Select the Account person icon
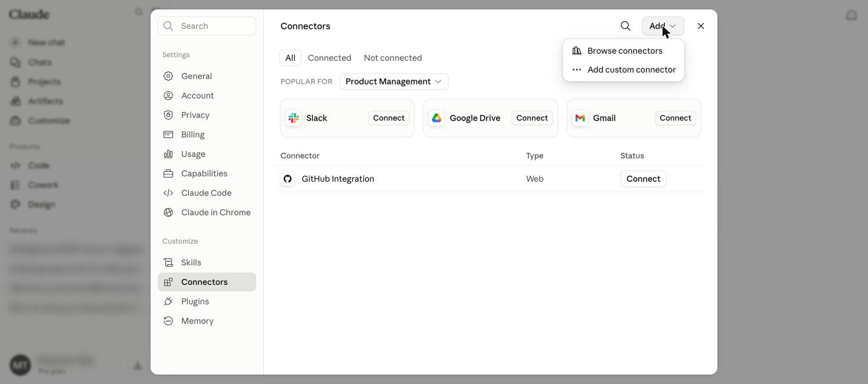This screenshot has height=384, width=868. click(168, 96)
